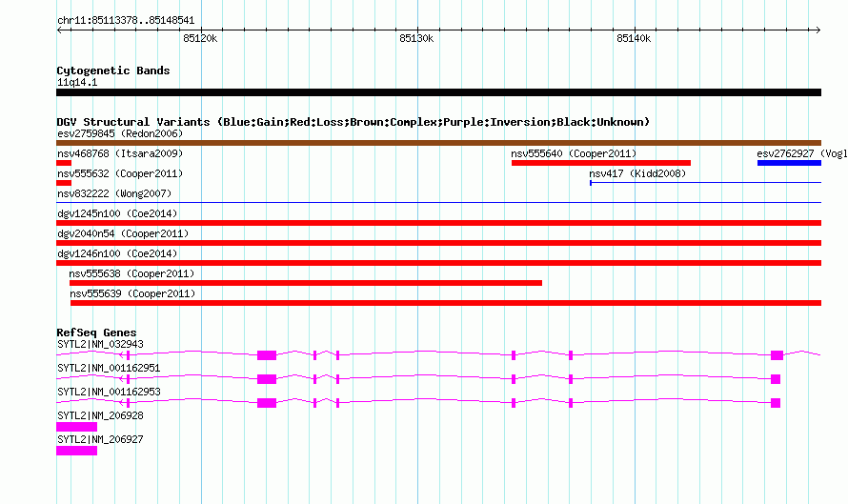
Task: Select the thin blue nsv832222 variant line
Action: 438,203
